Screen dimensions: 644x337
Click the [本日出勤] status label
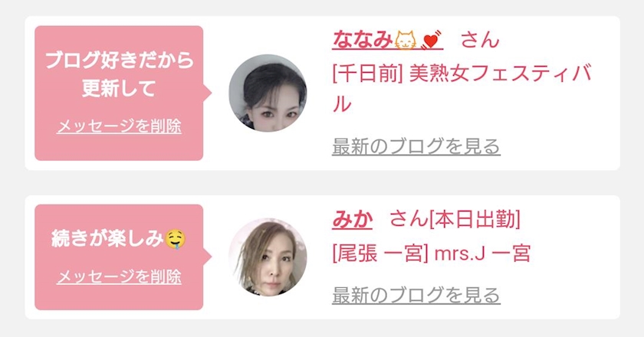(475, 219)
